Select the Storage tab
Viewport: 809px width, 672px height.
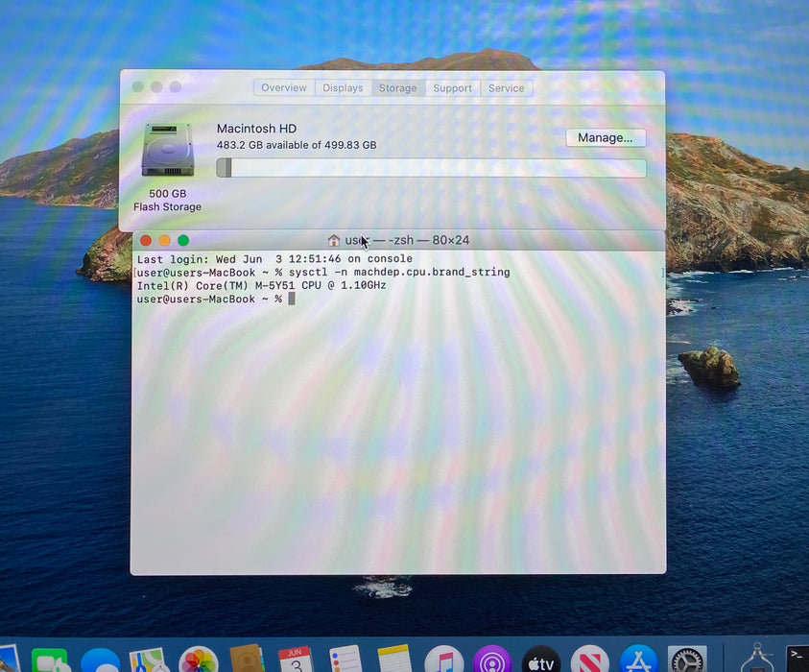pyautogui.click(x=398, y=87)
